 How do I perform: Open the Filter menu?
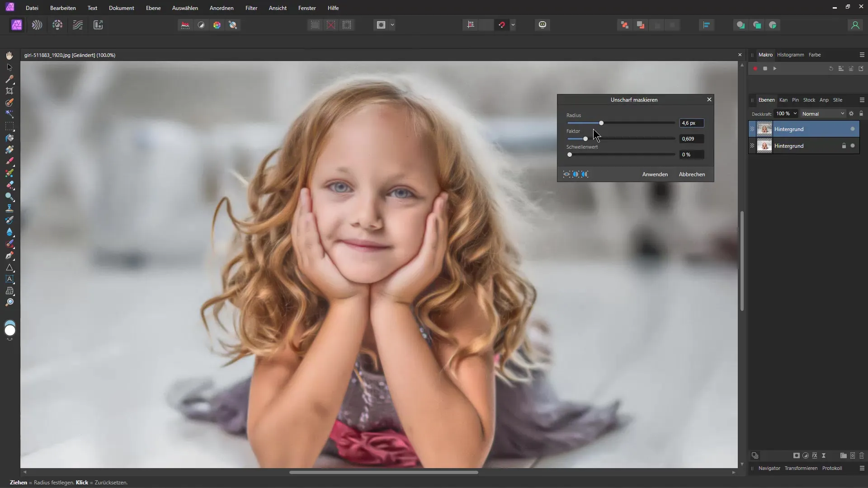(251, 8)
